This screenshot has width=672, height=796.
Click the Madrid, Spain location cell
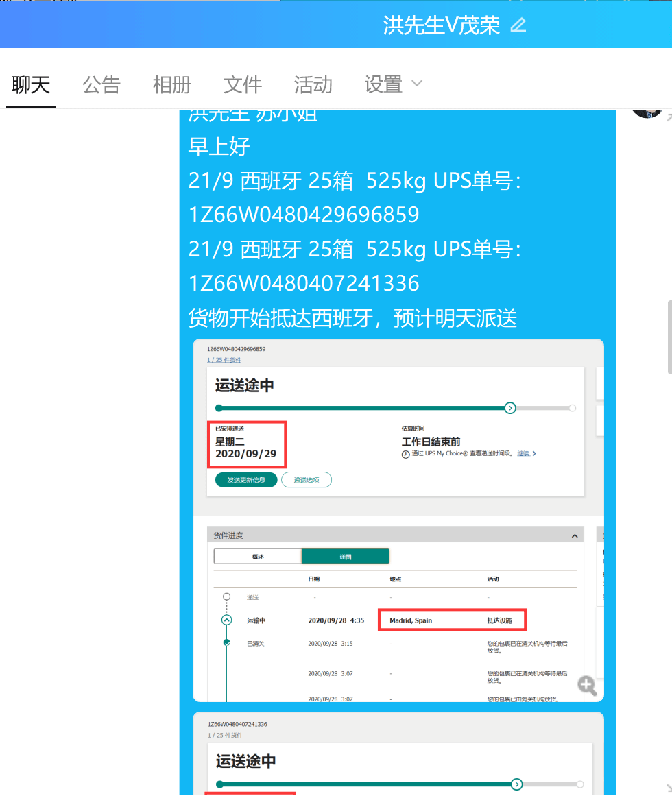[411, 620]
